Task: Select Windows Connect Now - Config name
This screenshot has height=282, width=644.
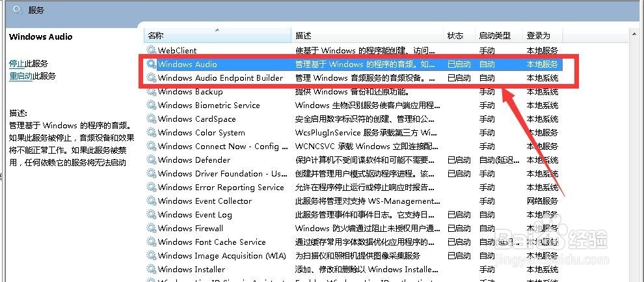Action: (223, 146)
